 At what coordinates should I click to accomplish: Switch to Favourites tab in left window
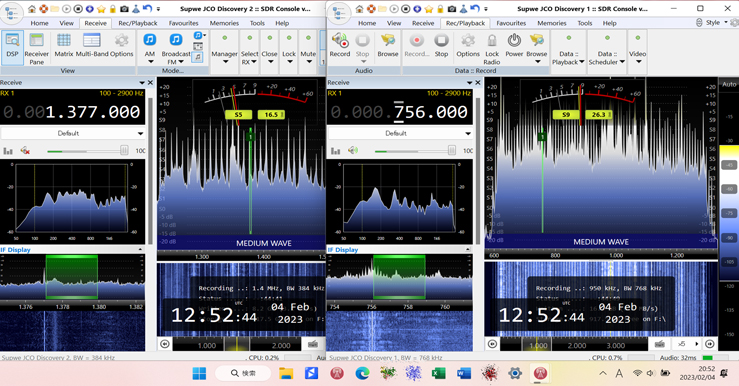183,23
